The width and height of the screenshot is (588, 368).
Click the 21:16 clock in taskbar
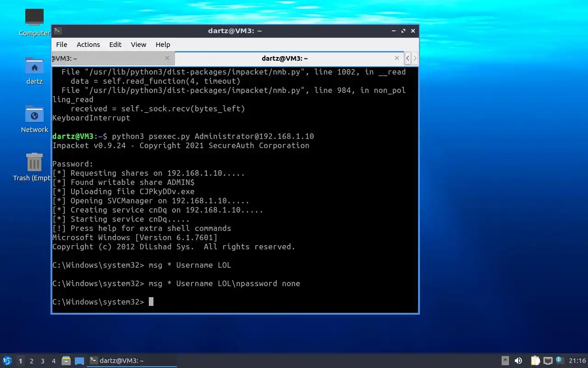[x=577, y=361]
